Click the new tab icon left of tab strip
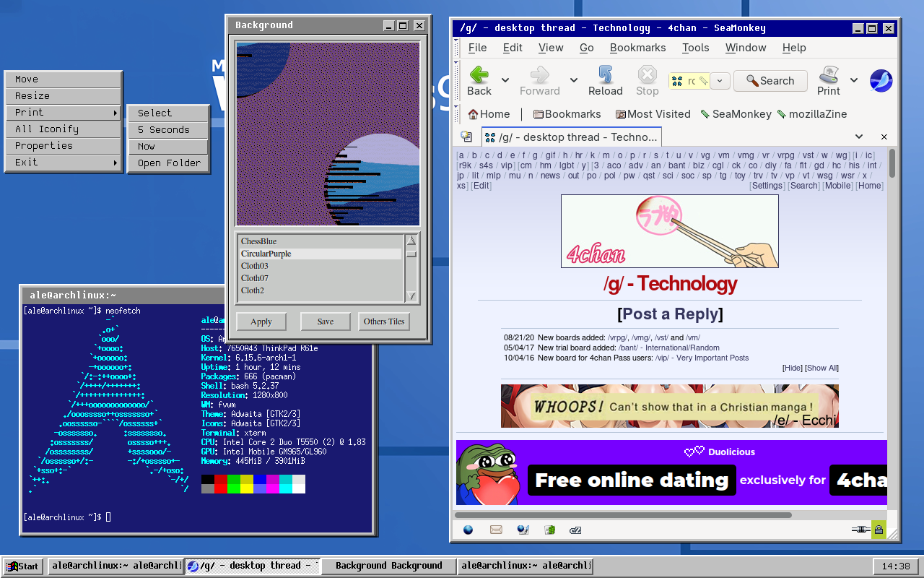Screen dimensions: 924x578 point(466,137)
